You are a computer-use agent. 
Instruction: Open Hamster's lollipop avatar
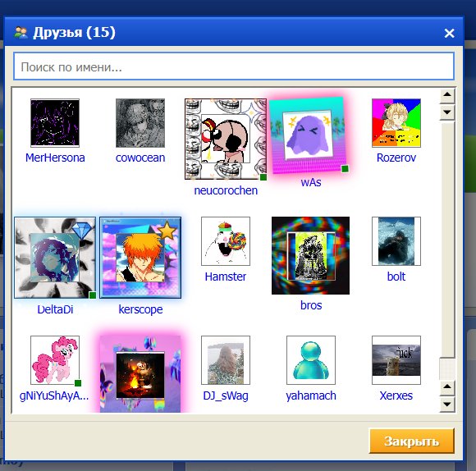tap(226, 241)
